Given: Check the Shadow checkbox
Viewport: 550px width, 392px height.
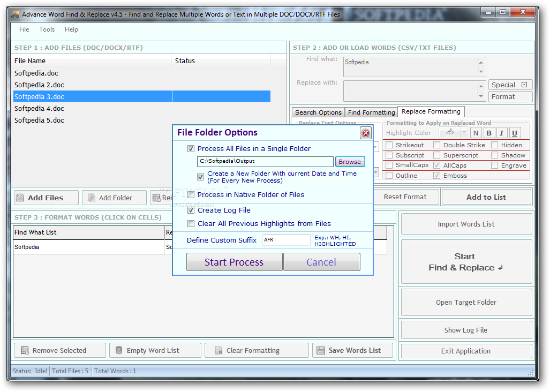Looking at the screenshot, I should [x=495, y=155].
